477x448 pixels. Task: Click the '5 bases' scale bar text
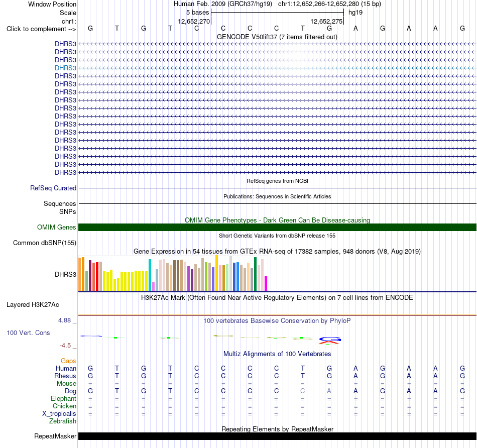pyautogui.click(x=198, y=13)
